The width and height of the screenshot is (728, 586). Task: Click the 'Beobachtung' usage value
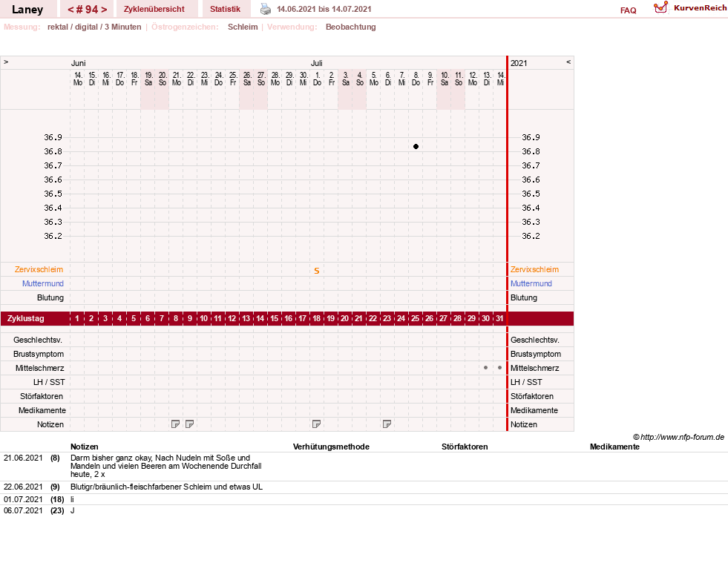[x=350, y=27]
